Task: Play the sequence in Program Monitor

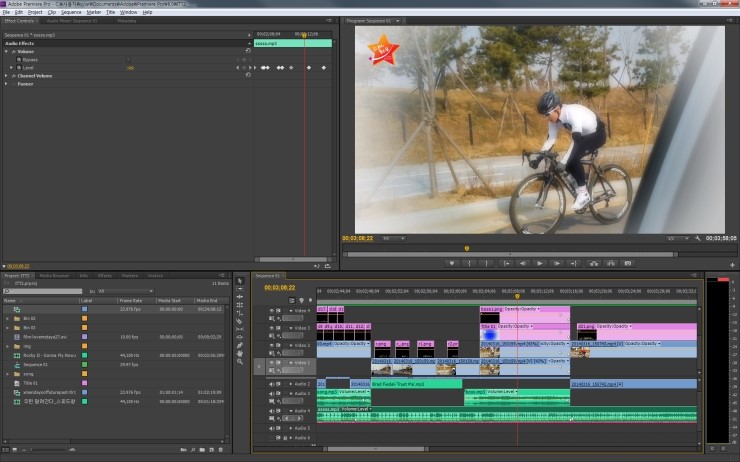Action: 540,263
